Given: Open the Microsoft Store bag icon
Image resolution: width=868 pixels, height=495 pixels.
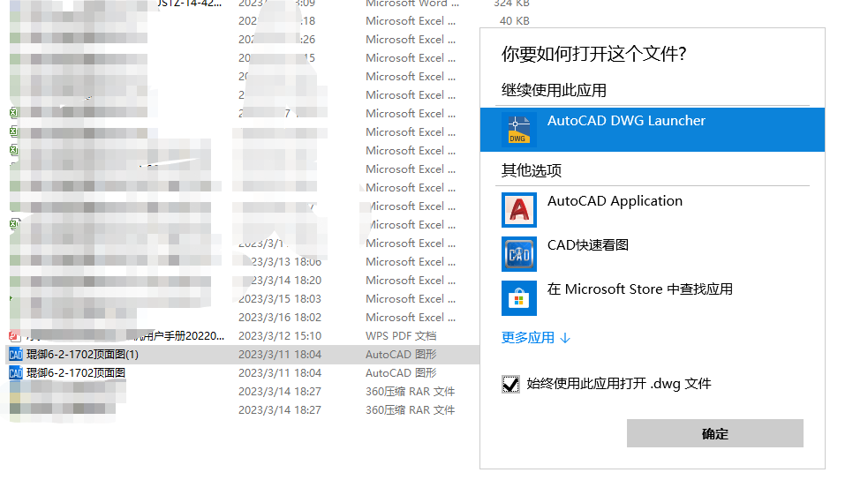Looking at the screenshot, I should pyautogui.click(x=518, y=298).
